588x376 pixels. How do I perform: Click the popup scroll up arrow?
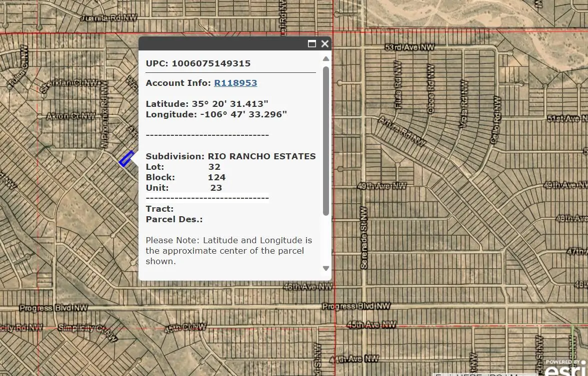tap(326, 58)
